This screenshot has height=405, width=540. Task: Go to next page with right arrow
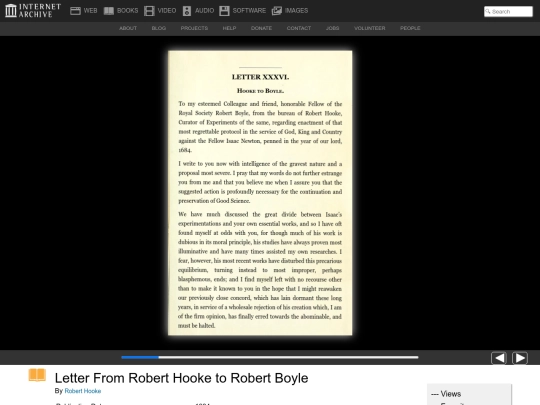520,358
